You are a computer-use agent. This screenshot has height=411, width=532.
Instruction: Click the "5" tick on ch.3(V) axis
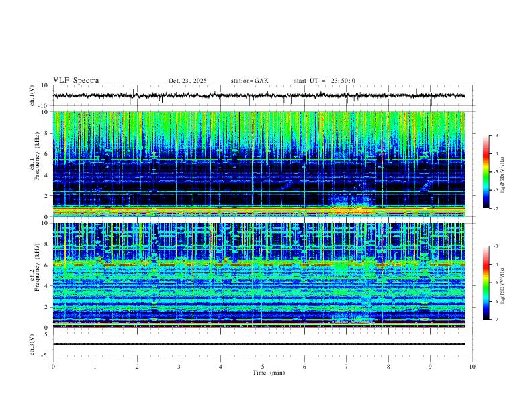(47, 334)
